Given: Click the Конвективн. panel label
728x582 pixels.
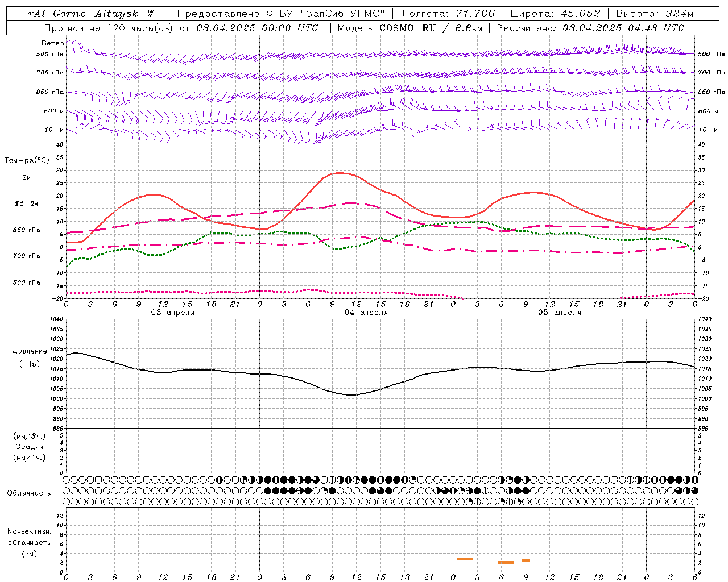Looking at the screenshot, I should coord(29,531).
